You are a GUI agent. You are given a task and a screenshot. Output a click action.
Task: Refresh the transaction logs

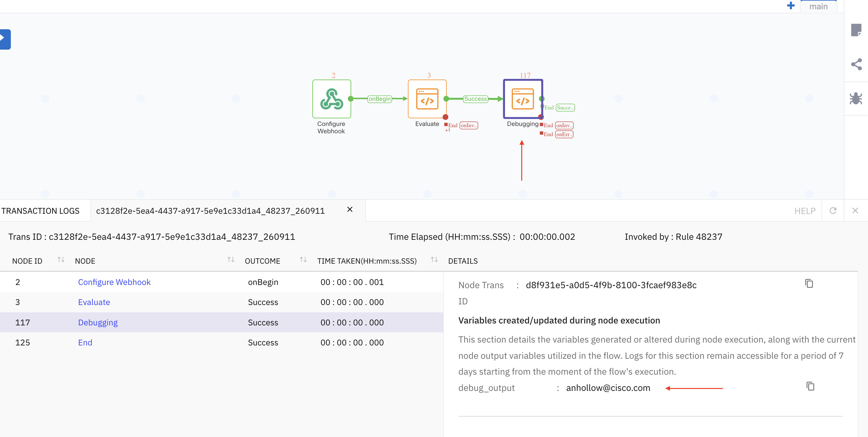tap(833, 211)
